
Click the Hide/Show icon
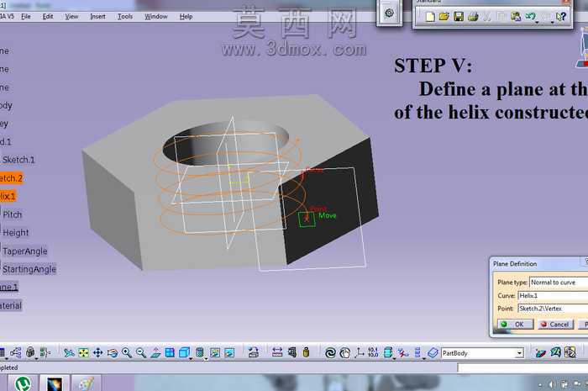click(215, 352)
